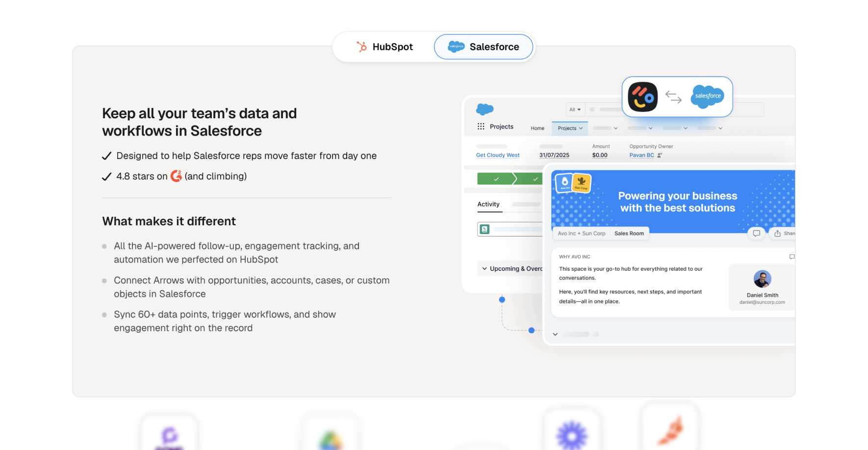
Task: Open the app launcher grid icon
Action: coord(481,127)
